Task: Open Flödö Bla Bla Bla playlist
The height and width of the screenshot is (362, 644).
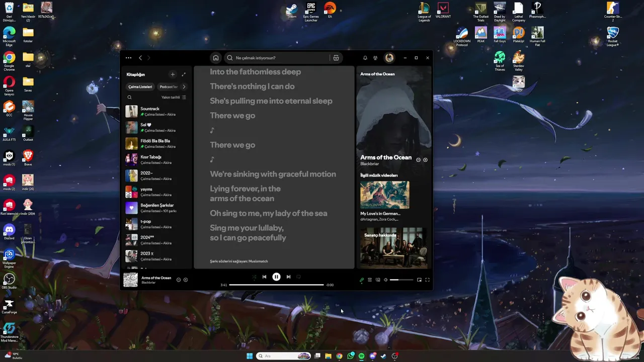Action: pos(156,144)
